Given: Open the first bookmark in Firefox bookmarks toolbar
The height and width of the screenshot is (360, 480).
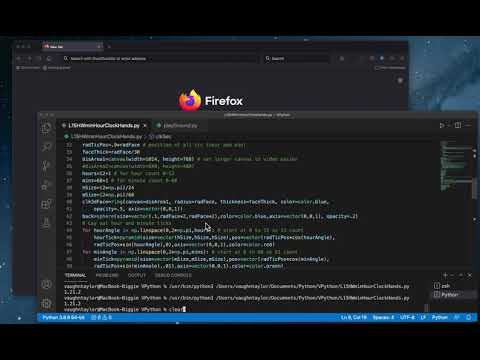Looking at the screenshot, I should (x=28, y=68).
